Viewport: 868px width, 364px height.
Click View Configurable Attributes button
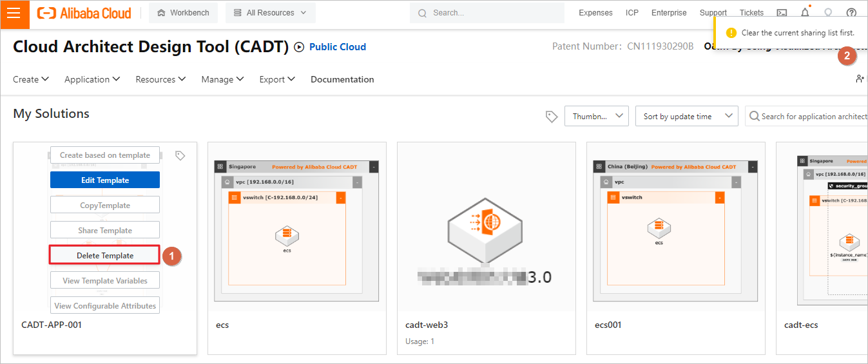click(105, 306)
